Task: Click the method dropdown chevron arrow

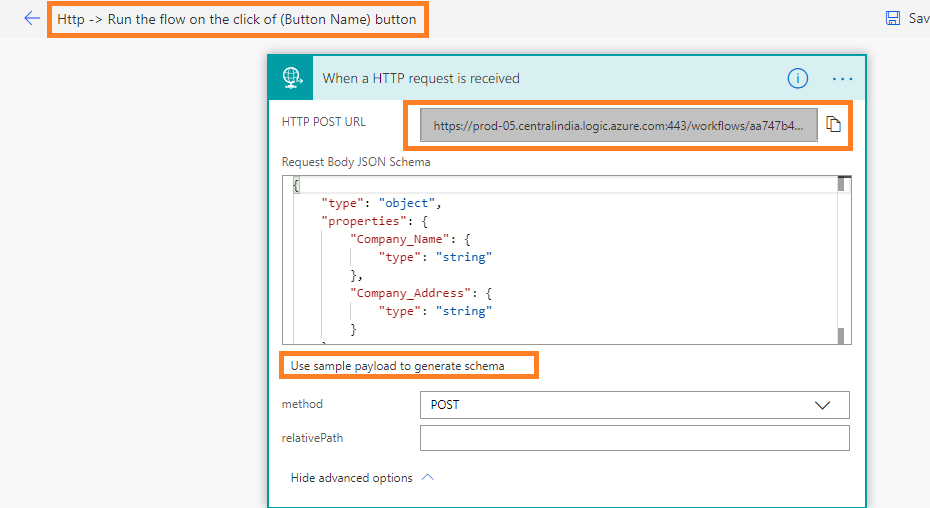Action: tap(822, 405)
